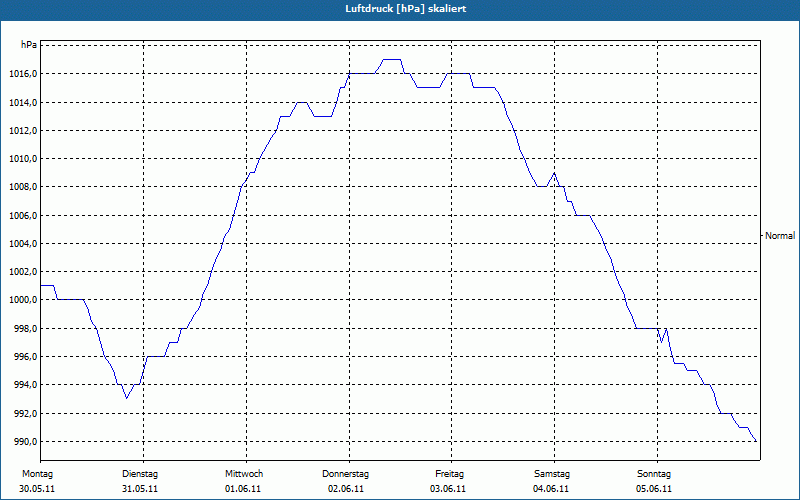Click the 992,0 axis value
Image resolution: width=800 pixels, height=500 pixels.
click(x=25, y=413)
